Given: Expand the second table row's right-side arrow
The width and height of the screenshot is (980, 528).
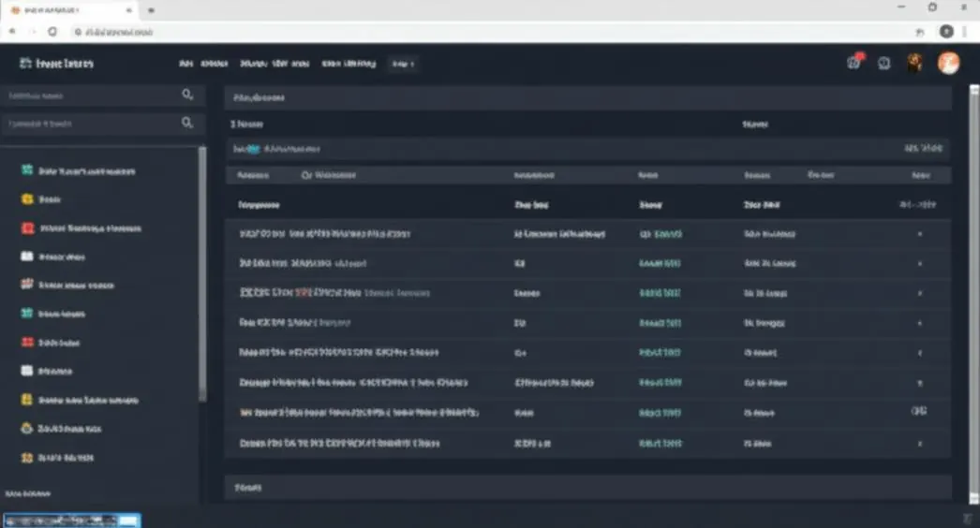Looking at the screenshot, I should pos(919,263).
